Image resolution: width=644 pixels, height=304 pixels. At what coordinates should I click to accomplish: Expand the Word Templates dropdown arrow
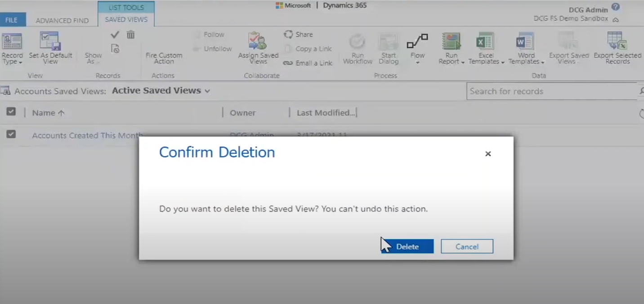tap(543, 63)
